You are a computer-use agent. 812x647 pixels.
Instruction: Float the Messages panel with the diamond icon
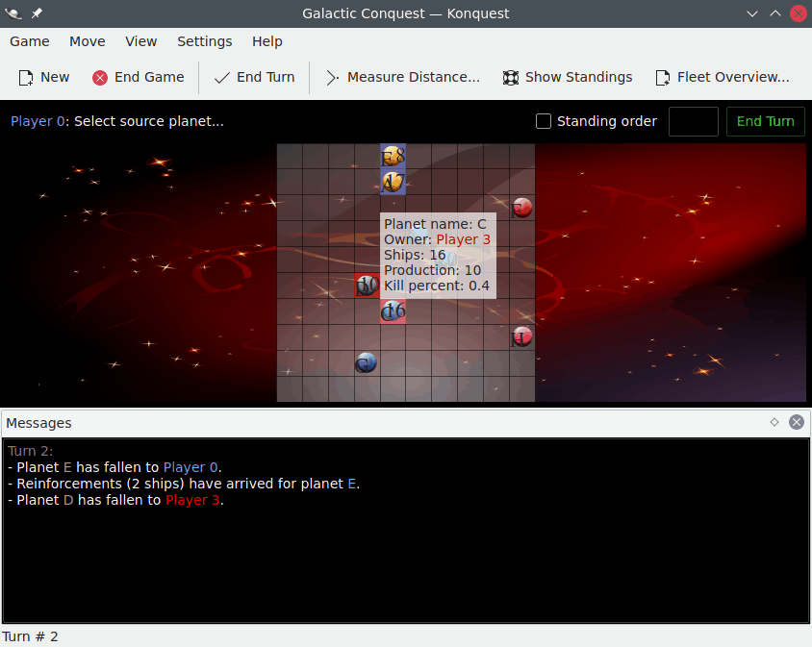(x=774, y=422)
